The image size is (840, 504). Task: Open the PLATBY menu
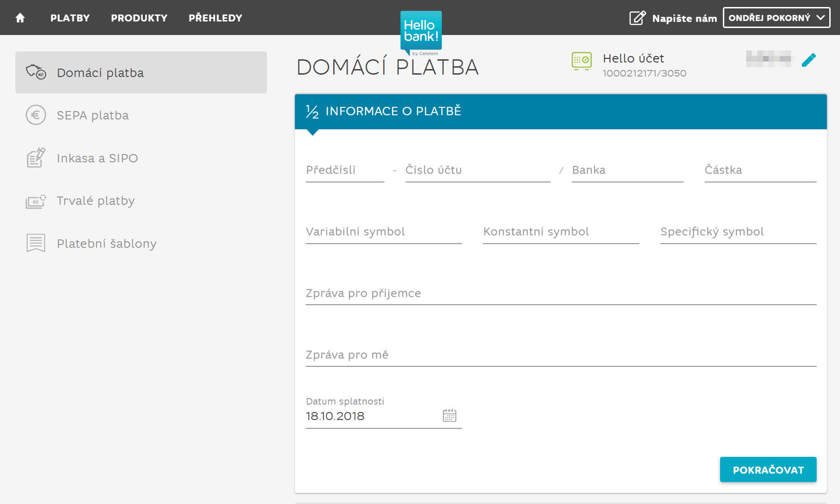pyautogui.click(x=70, y=18)
